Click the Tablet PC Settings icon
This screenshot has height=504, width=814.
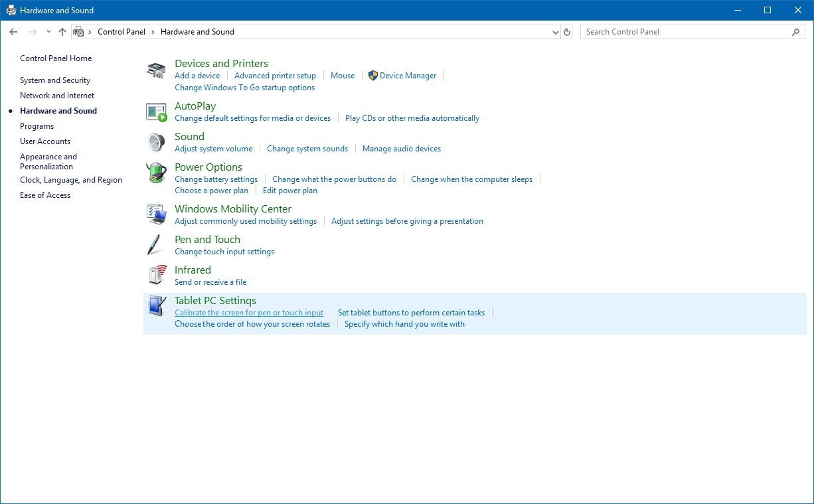pos(157,306)
